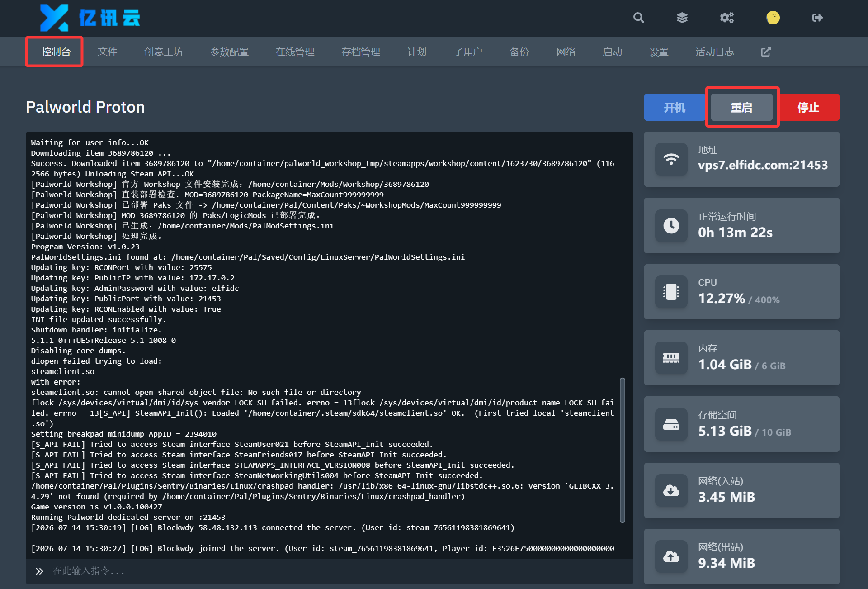Open the search magnifier icon
This screenshot has width=868, height=589.
(x=638, y=18)
